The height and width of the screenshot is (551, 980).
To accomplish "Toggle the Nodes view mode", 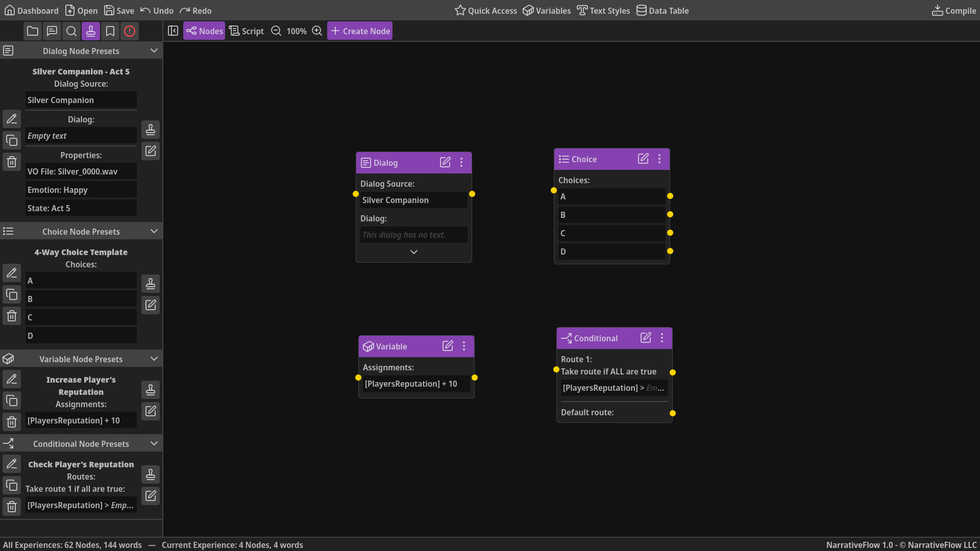I will pos(204,31).
